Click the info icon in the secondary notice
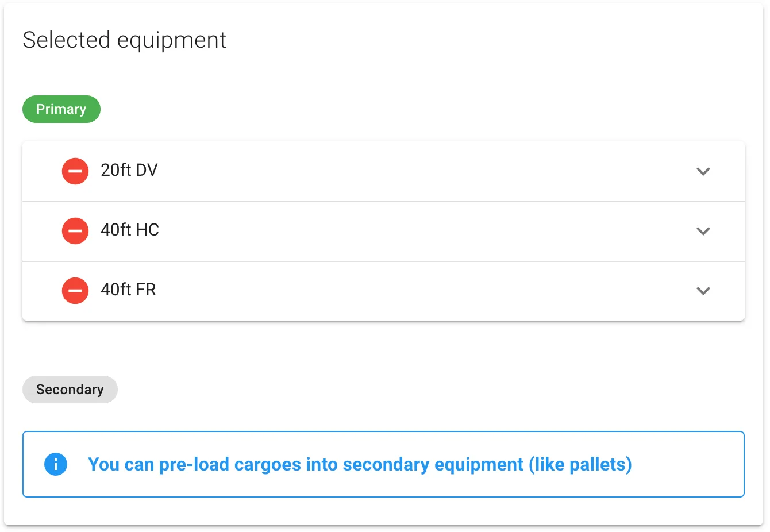This screenshot has width=770, height=532. (x=56, y=464)
